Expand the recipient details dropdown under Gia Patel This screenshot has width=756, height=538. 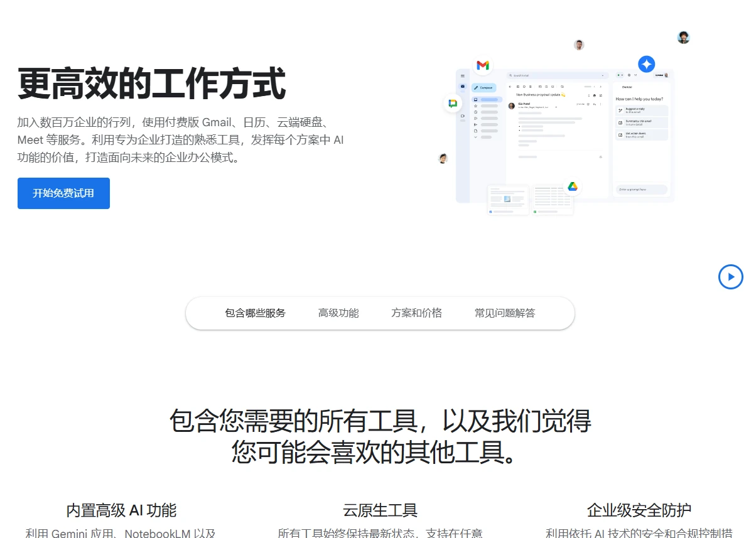point(556,107)
